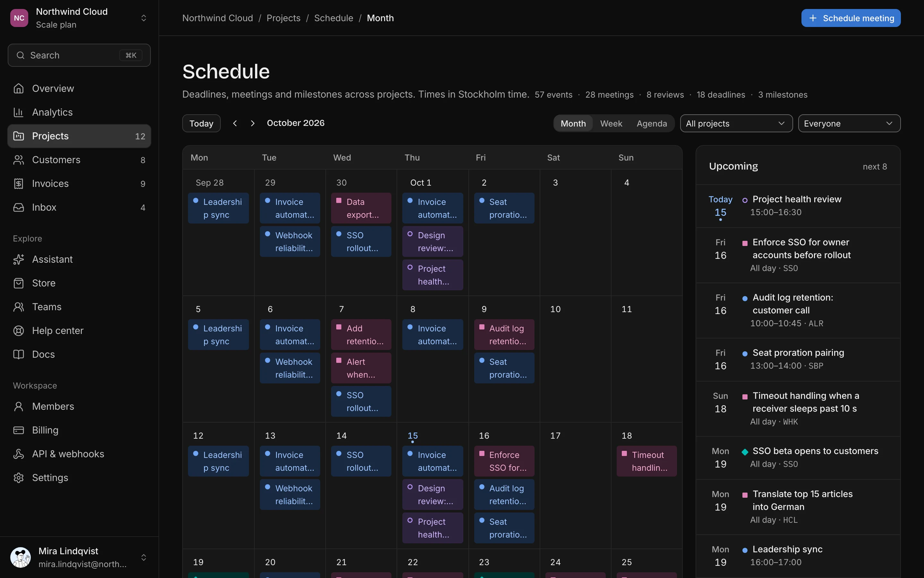The image size is (924, 578).
Task: Select Audit log retention customer call item
Action: (x=798, y=311)
